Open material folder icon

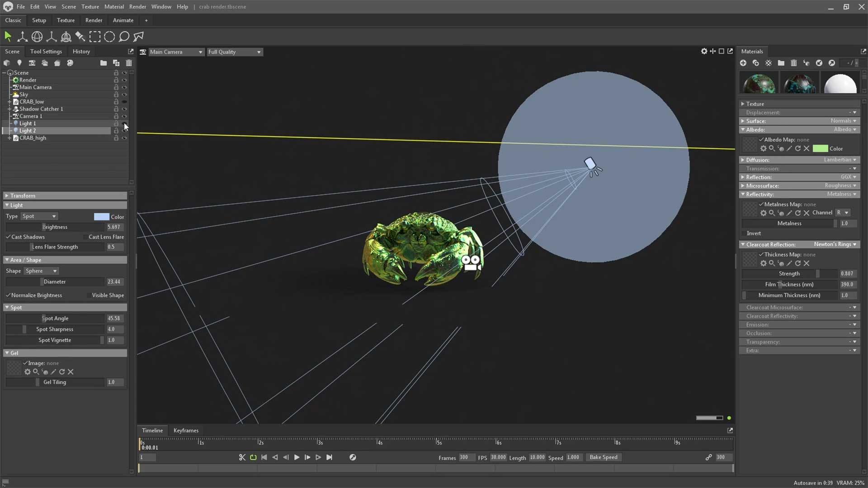click(781, 63)
